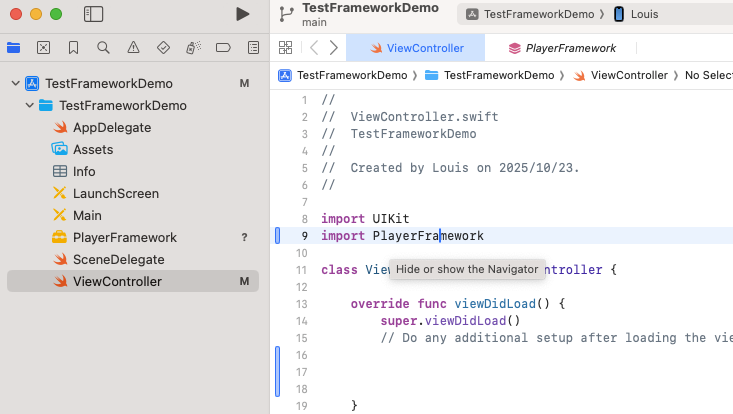
Task: Click the blue project icon in navigator
Action: [x=32, y=83]
